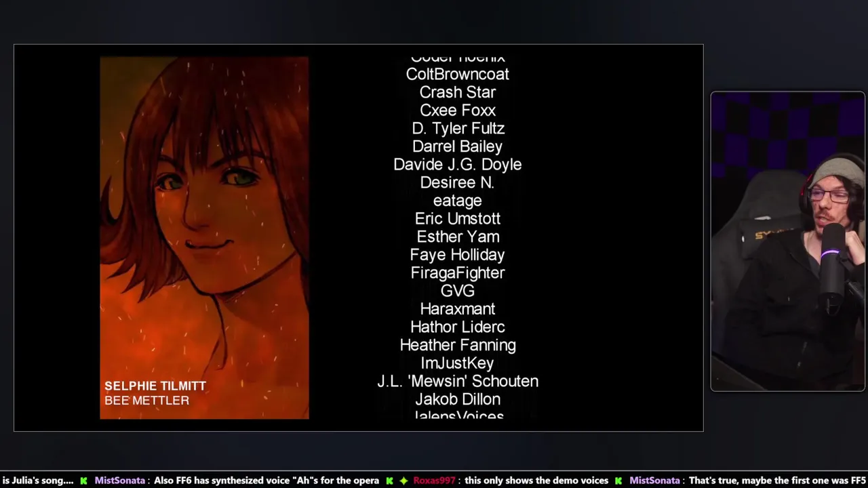Image resolution: width=868 pixels, height=488 pixels.
Task: Select the credit name 'Cxee Foxx'
Action: pos(458,110)
